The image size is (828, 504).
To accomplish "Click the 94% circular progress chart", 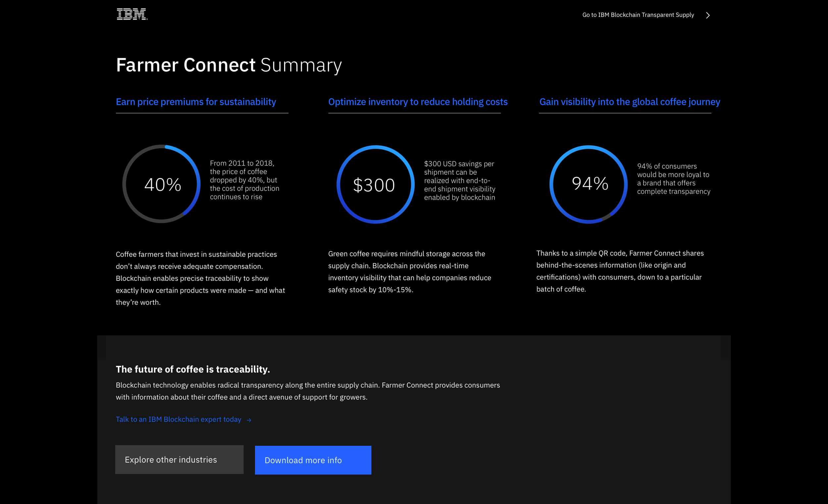I will point(589,184).
